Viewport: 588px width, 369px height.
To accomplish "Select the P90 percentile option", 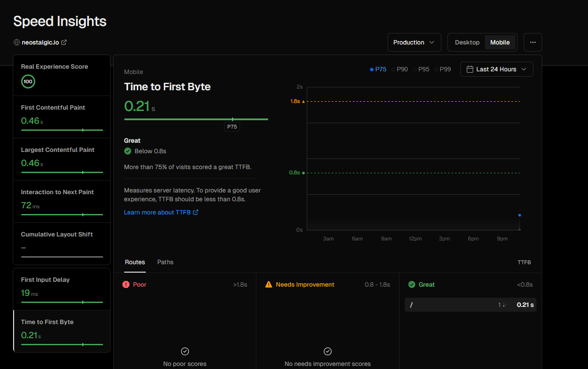I will [x=400, y=69].
